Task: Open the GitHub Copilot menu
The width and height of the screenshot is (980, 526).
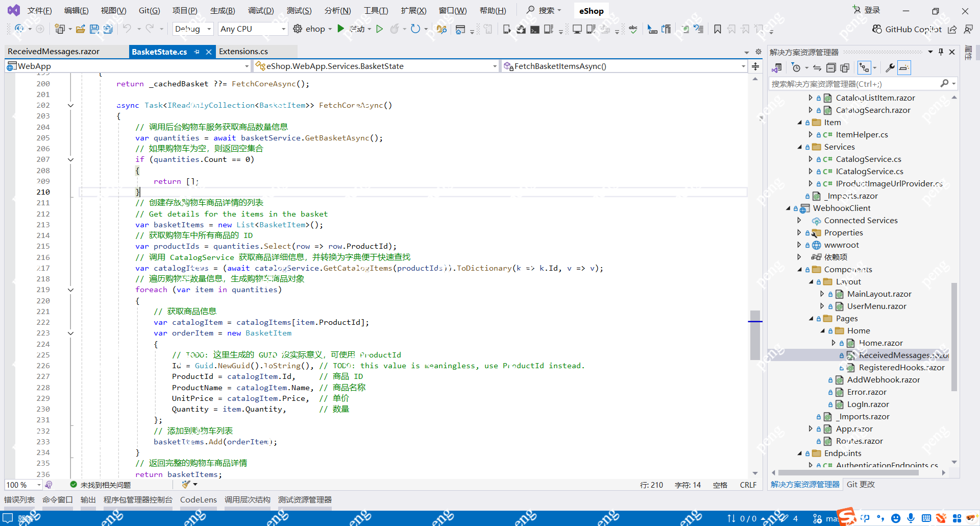Action: tap(907, 29)
